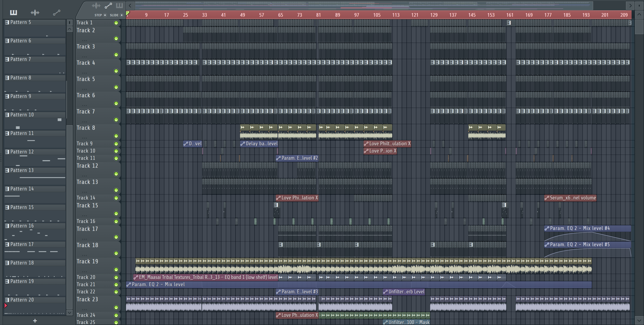Mute Track 1
The width and height of the screenshot is (644, 325).
point(116,23)
